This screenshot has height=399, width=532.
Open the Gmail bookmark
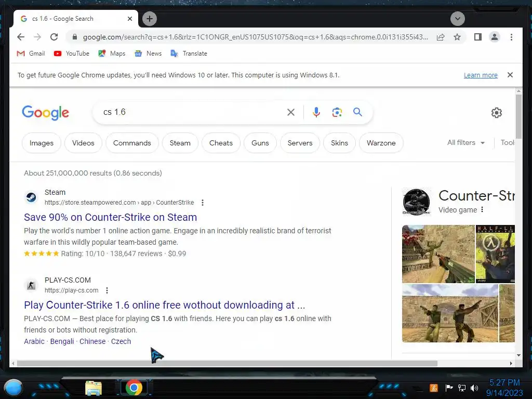31,54
